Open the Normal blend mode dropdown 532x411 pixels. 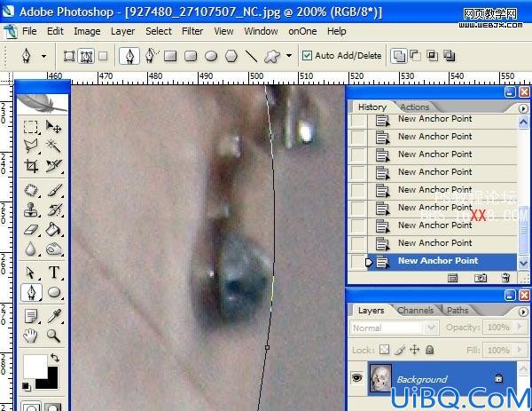[431, 328]
